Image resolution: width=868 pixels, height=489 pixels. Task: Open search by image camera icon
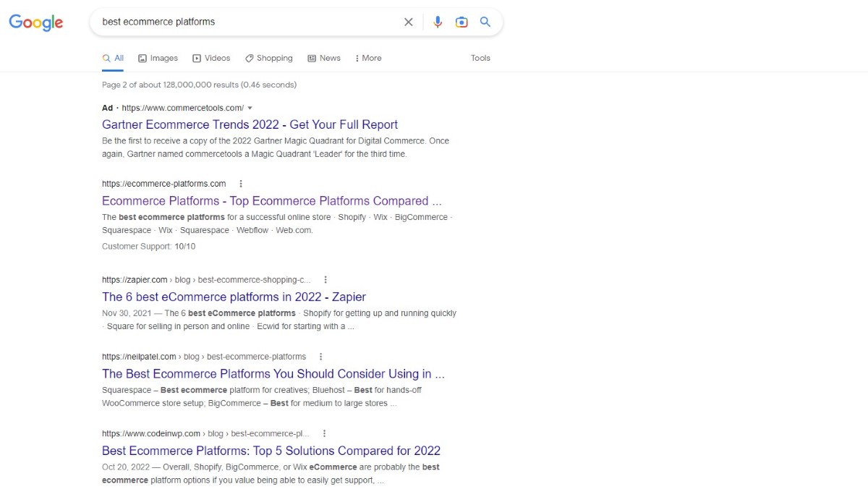click(x=461, y=22)
